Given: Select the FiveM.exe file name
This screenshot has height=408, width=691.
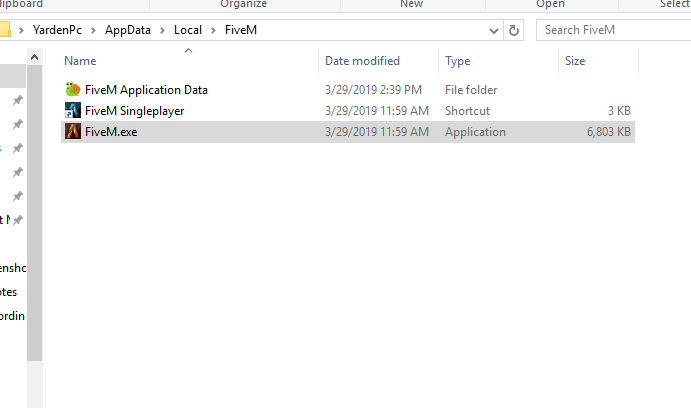Looking at the screenshot, I should tap(111, 132).
